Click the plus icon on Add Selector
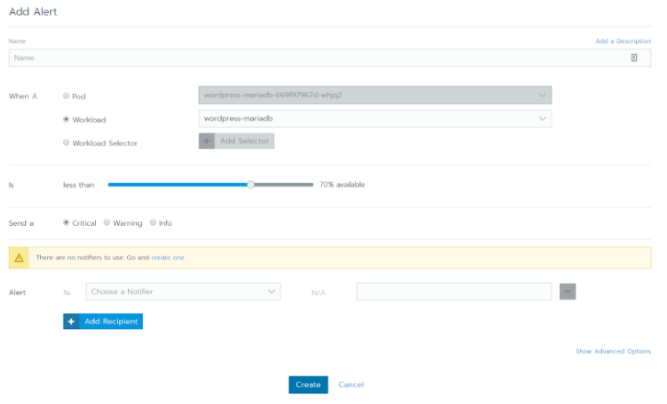 [206, 141]
